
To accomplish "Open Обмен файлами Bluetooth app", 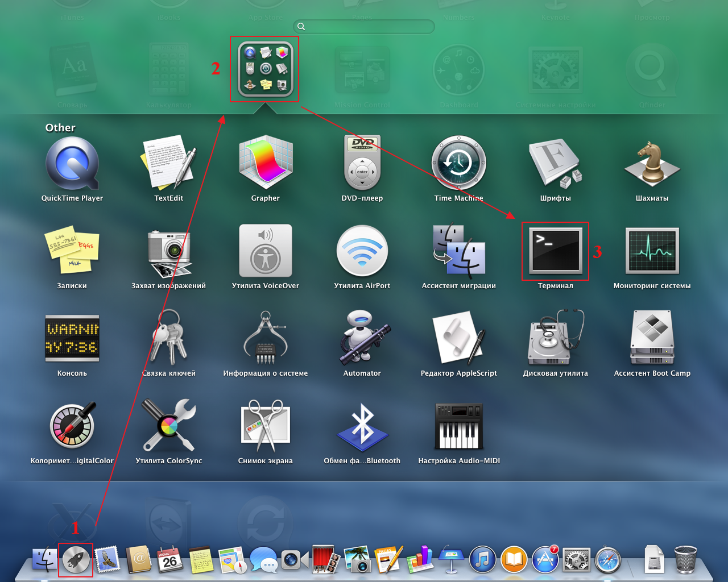I will [362, 426].
